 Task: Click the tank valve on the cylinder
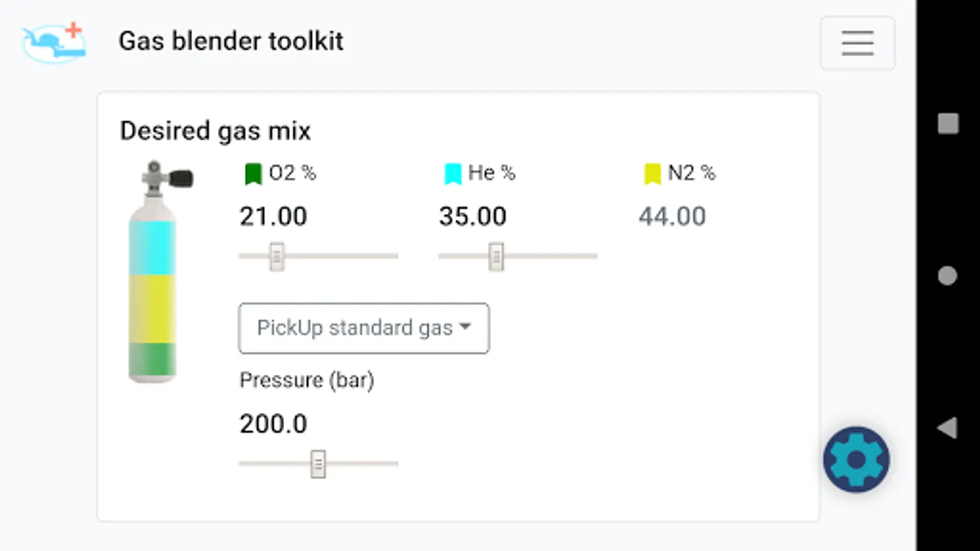point(165,178)
